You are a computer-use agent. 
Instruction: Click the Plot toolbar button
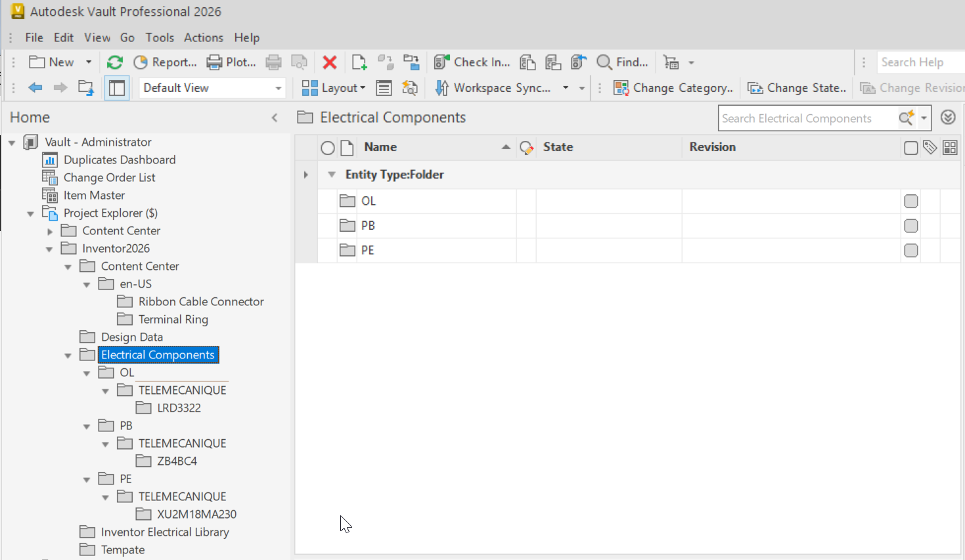(x=231, y=62)
